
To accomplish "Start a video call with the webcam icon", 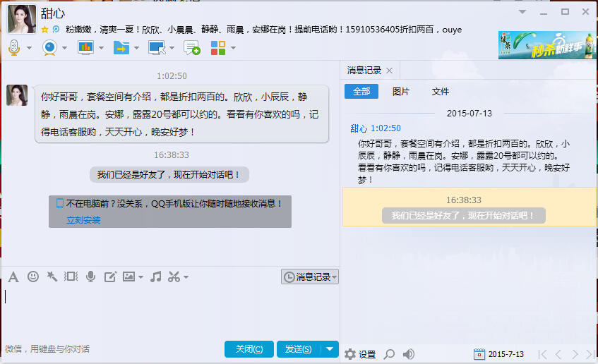I will coord(49,48).
